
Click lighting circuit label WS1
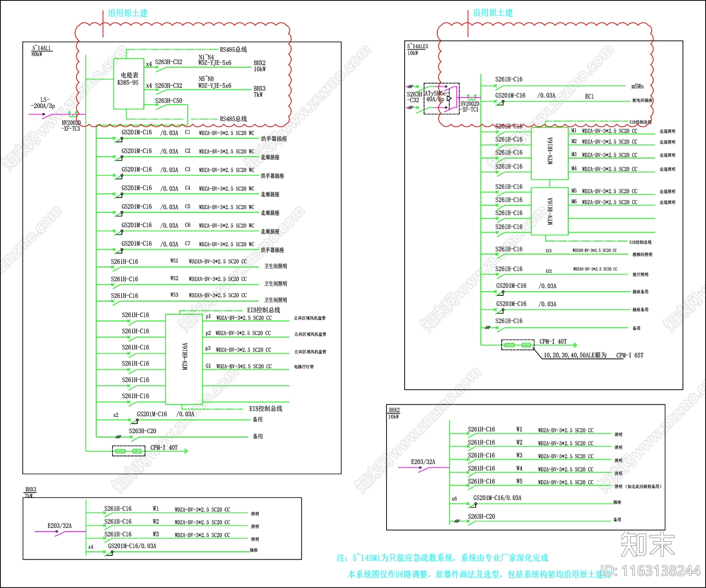[x=174, y=261]
